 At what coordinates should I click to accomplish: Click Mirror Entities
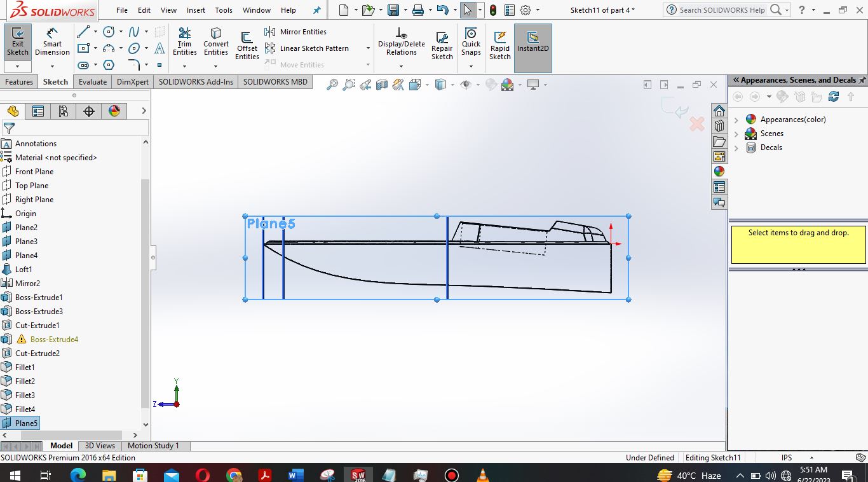coord(295,32)
